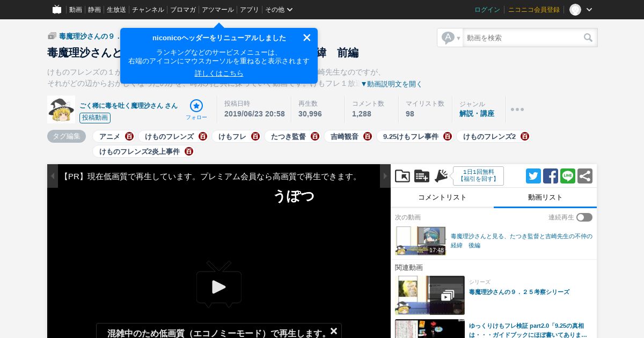Click series breadcrumb 毒魔理沙さんの９ above title
The image size is (644, 338).
tap(89, 36)
